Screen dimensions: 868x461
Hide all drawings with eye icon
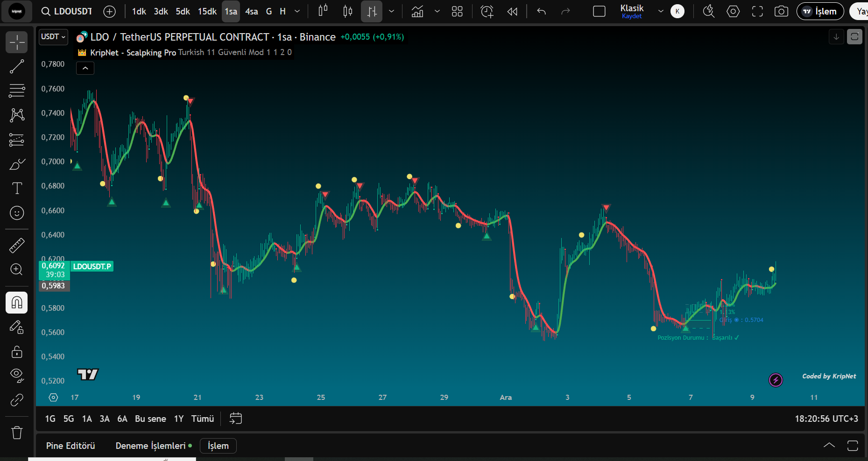click(17, 375)
